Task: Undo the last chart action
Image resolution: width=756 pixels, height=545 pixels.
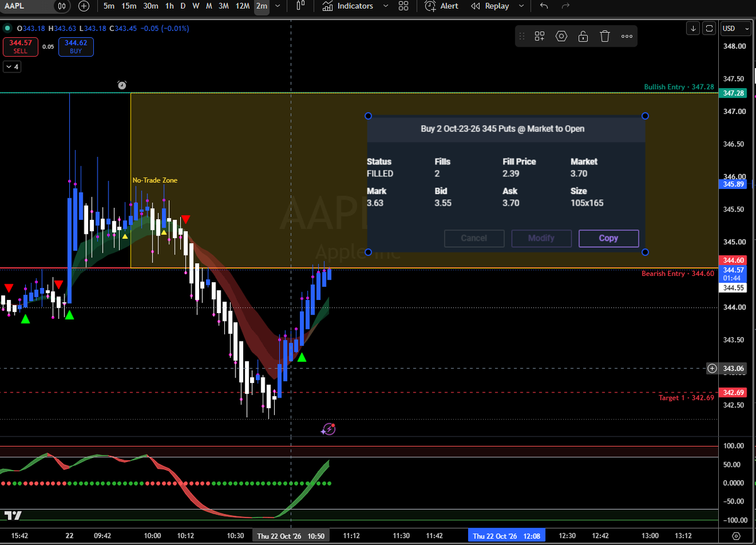Action: coord(544,6)
